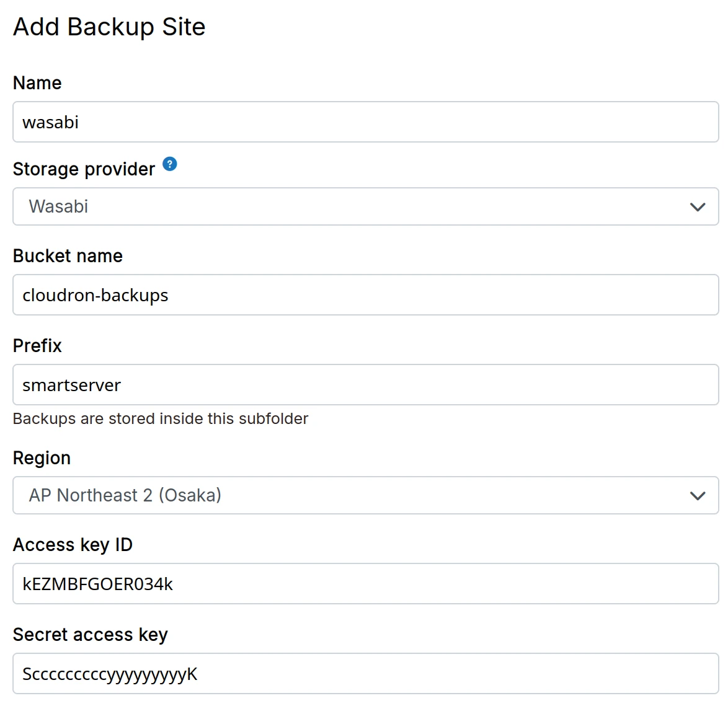Click the Storage provider help icon
Viewport: 728px width, 706px height.
(x=169, y=164)
